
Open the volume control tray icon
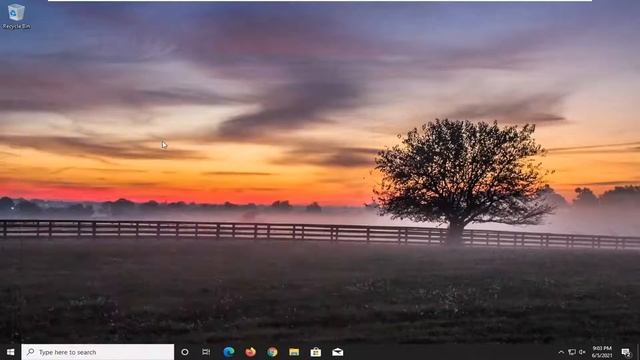(582, 352)
